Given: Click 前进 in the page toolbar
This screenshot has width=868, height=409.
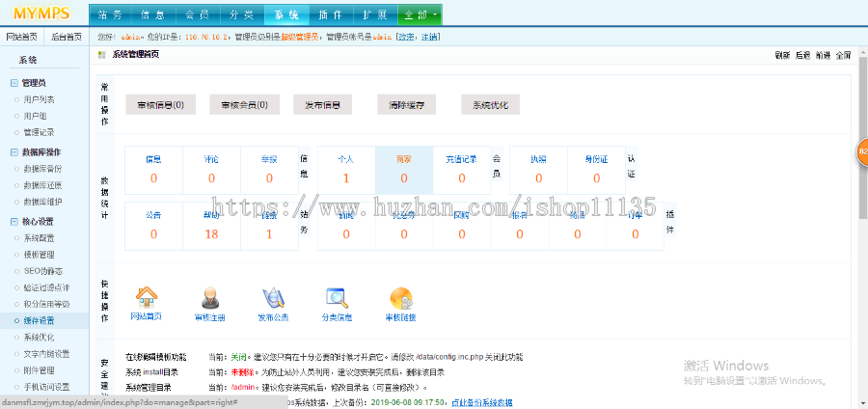Looking at the screenshot, I should click(x=824, y=55).
